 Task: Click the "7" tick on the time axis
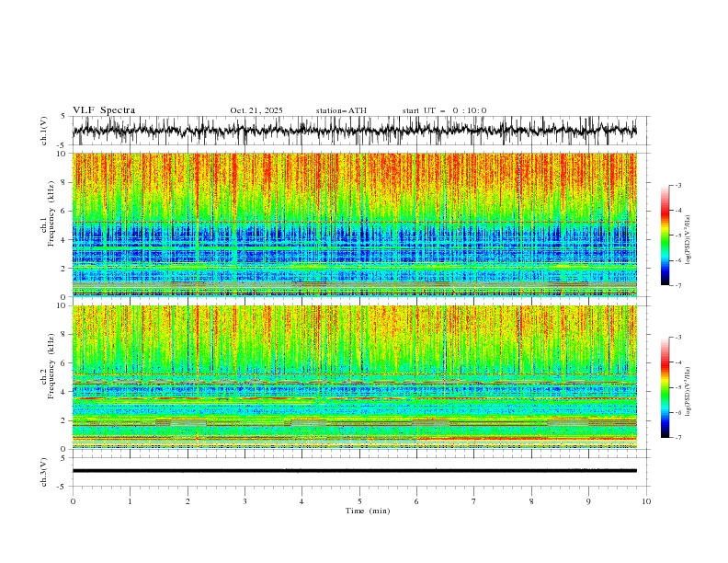pos(474,501)
